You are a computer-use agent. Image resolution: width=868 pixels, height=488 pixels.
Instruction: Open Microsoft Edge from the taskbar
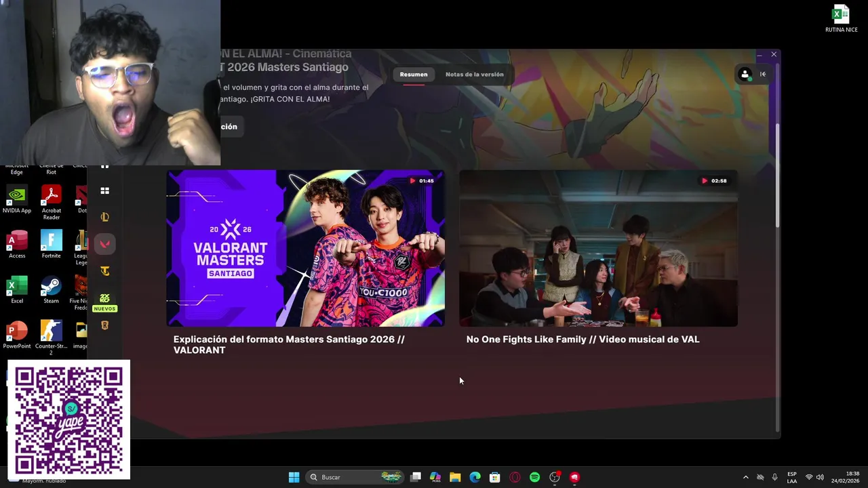[x=475, y=477]
